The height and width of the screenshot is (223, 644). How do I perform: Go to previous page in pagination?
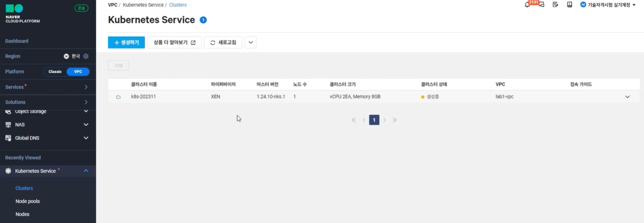click(364, 120)
